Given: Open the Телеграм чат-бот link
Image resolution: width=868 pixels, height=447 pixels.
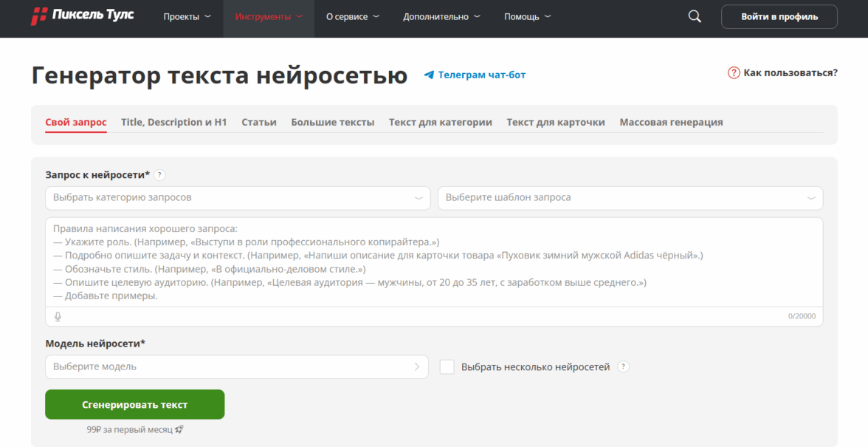Looking at the screenshot, I should pos(481,75).
